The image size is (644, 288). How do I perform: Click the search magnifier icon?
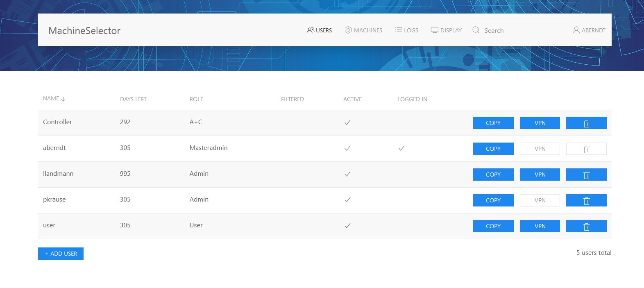pyautogui.click(x=476, y=30)
